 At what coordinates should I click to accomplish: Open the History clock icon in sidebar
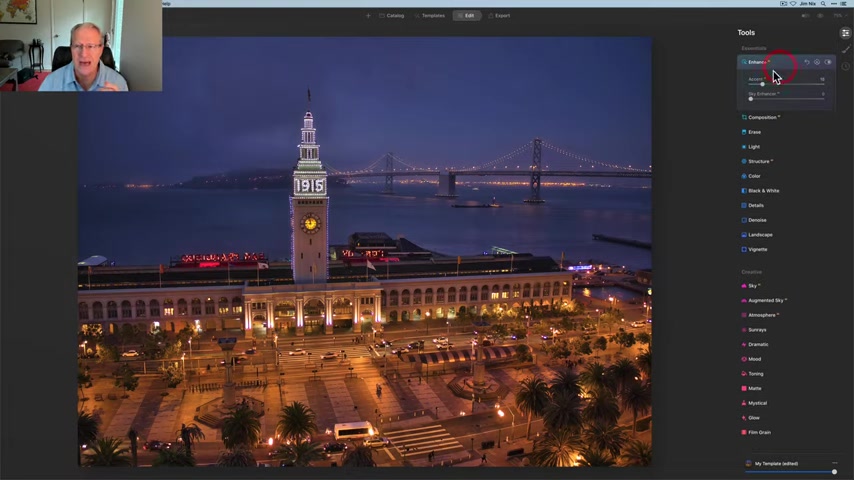click(x=845, y=66)
